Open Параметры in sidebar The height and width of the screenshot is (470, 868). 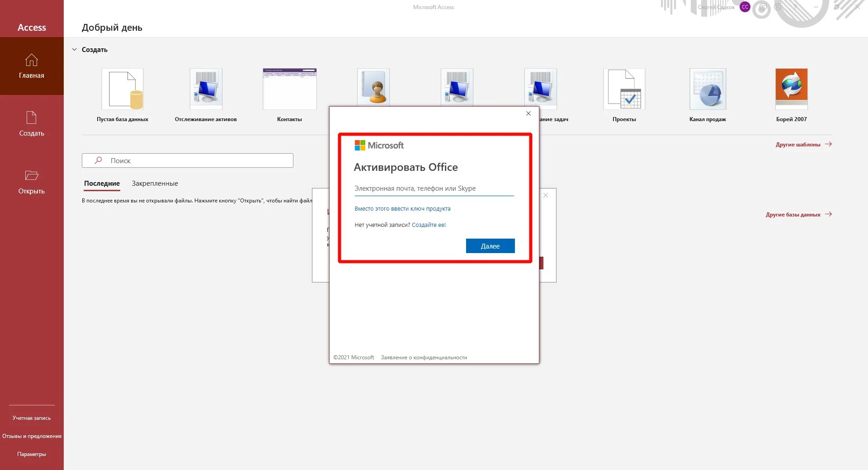point(32,454)
